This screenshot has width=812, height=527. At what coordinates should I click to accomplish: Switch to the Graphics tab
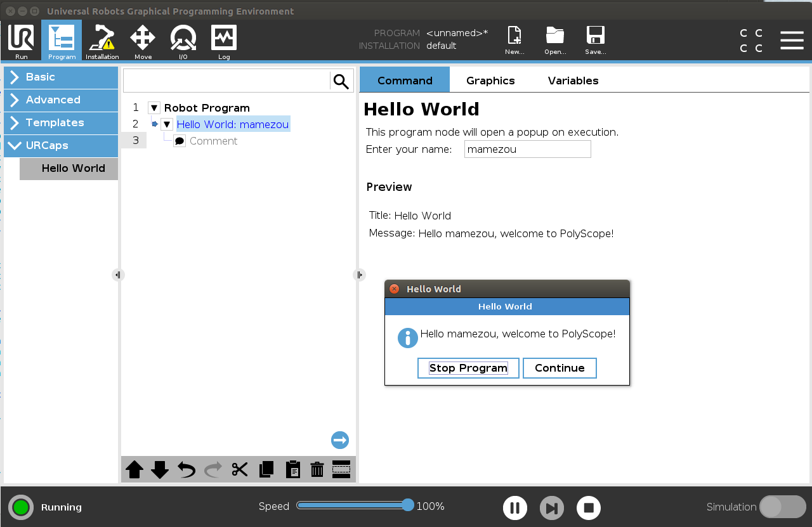coord(490,81)
